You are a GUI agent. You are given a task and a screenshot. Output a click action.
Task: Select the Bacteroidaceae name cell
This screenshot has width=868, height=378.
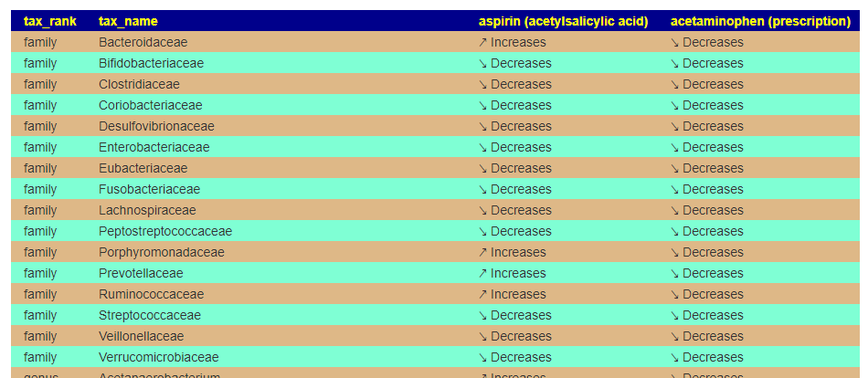pyautogui.click(x=143, y=42)
